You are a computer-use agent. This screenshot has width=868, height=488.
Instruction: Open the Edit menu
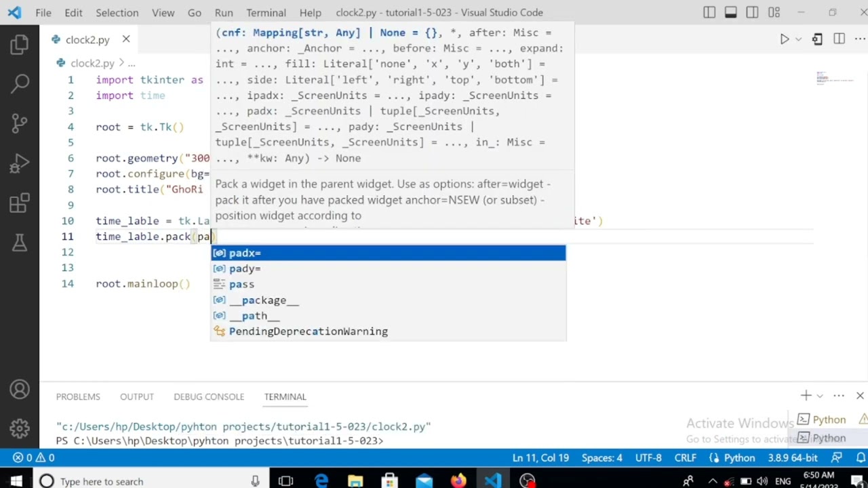pyautogui.click(x=73, y=12)
